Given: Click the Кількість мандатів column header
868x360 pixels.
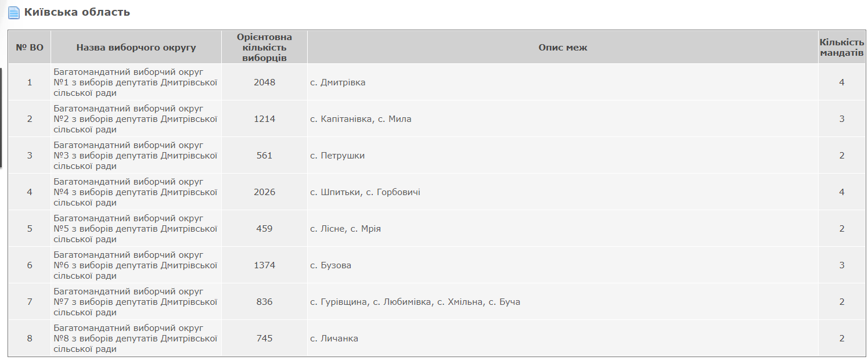Looking at the screenshot, I should click(841, 48).
